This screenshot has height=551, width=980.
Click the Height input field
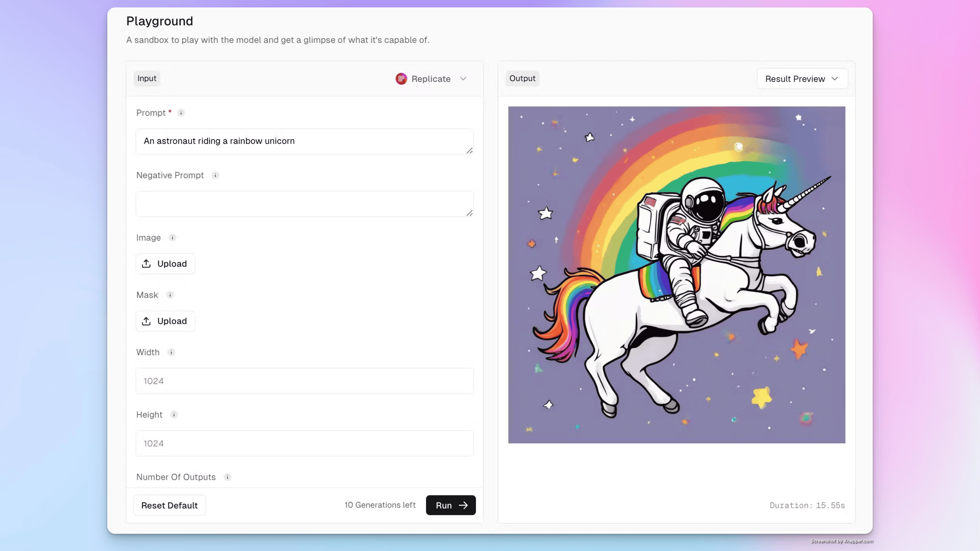tap(304, 443)
